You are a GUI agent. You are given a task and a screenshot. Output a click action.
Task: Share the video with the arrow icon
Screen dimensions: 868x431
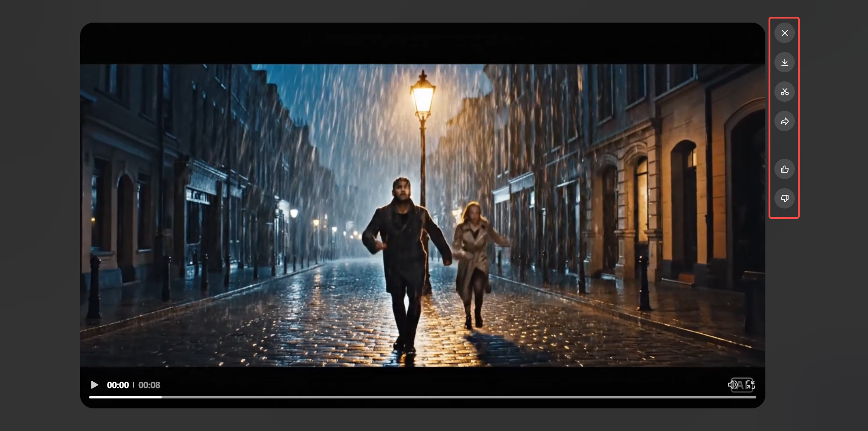click(784, 121)
